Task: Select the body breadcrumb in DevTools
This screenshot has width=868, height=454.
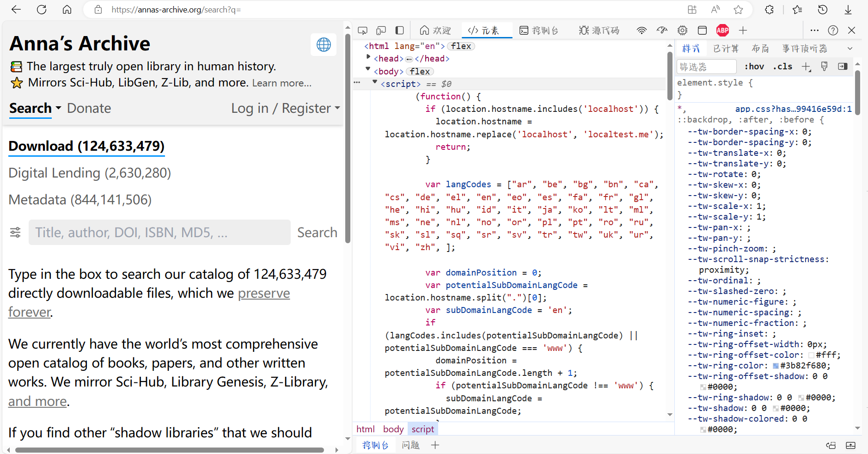Action: (393, 429)
